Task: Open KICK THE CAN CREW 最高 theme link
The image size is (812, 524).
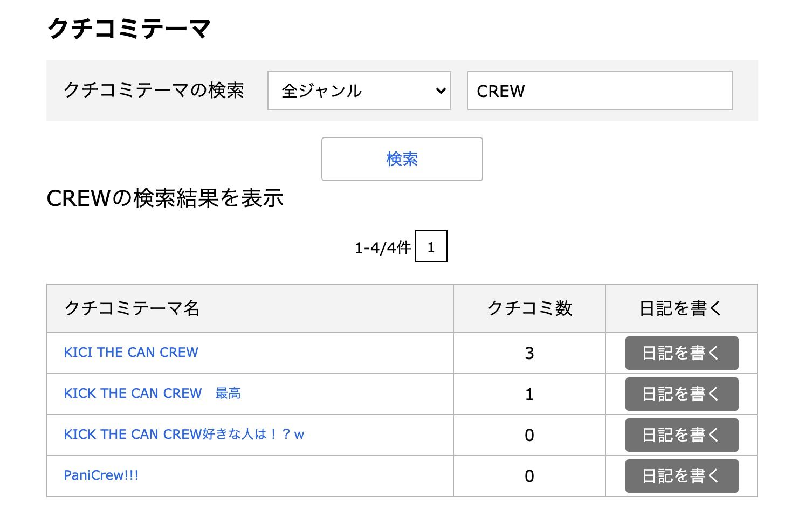Action: click(x=152, y=394)
